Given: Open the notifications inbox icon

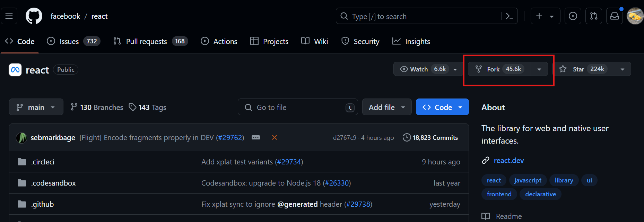Looking at the screenshot, I should pos(614,16).
